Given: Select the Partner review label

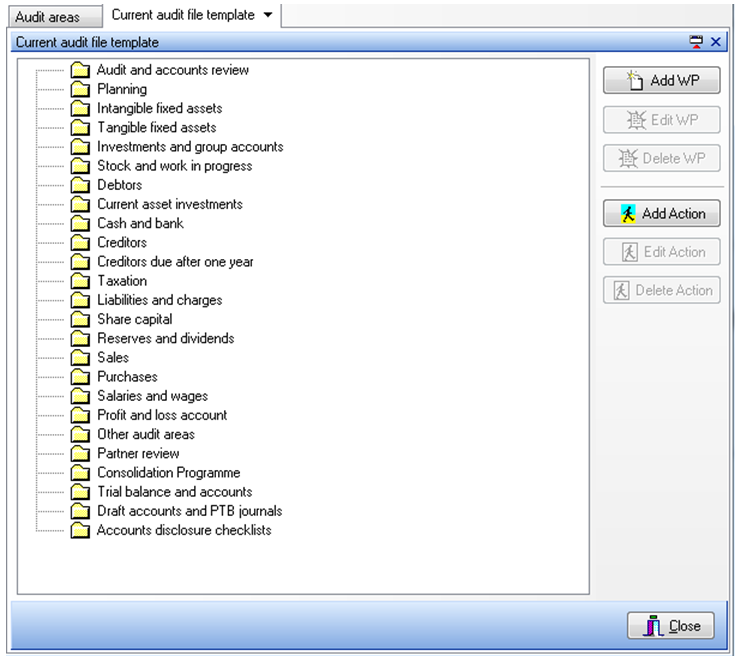Looking at the screenshot, I should pyautogui.click(x=138, y=454).
